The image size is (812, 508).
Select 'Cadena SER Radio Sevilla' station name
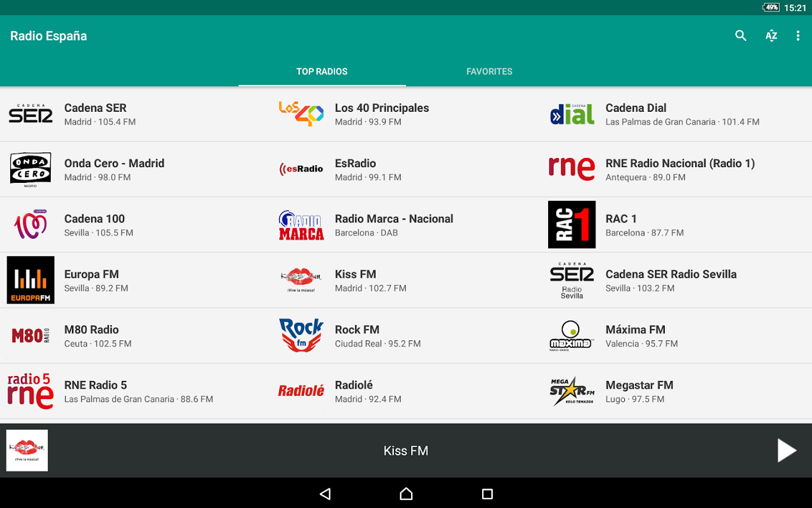[x=671, y=274]
